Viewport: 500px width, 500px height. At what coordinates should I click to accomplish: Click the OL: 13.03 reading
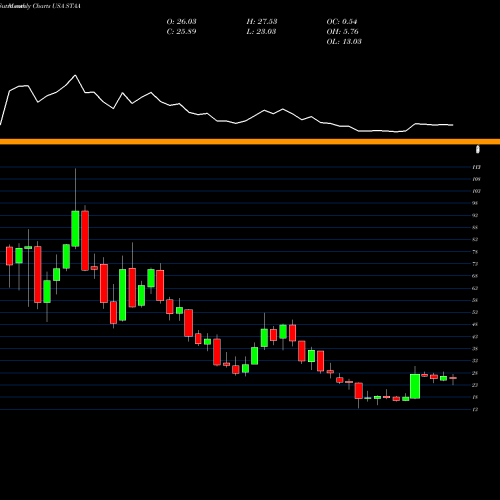(344, 42)
